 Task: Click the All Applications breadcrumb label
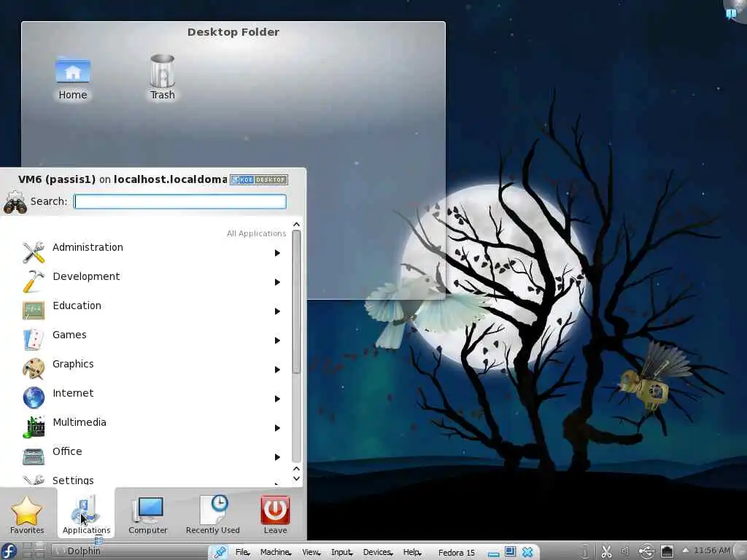256,233
